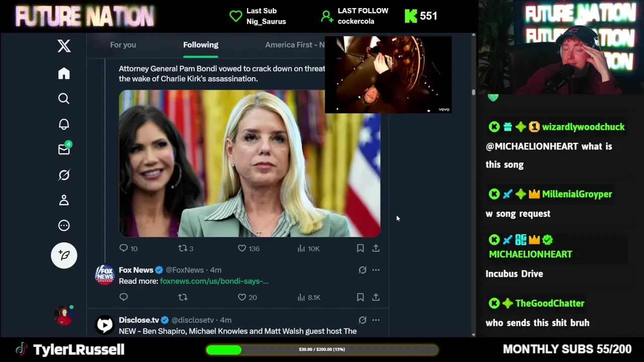This screenshot has height=362, width=644.
Task: Open the Explore search icon
Action: point(64,99)
